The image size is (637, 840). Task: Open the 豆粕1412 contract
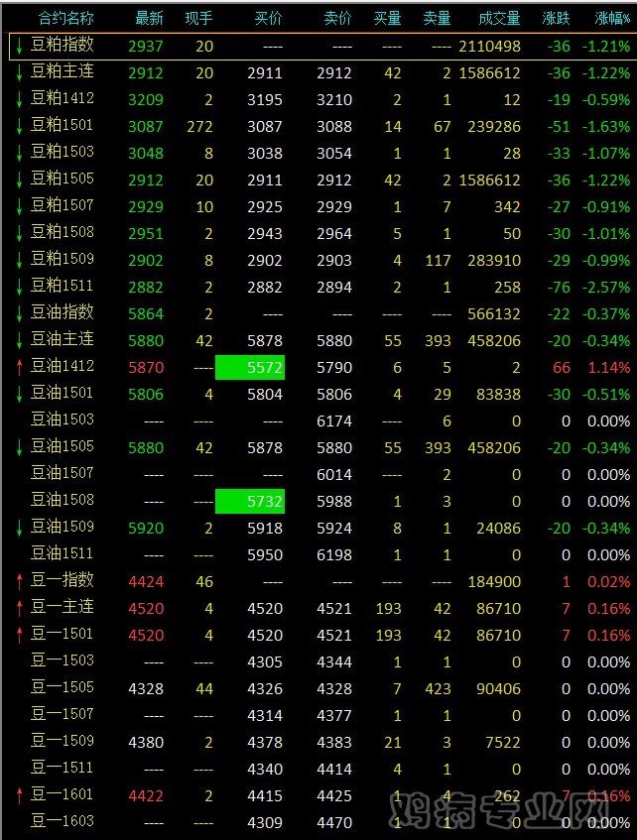63,98
